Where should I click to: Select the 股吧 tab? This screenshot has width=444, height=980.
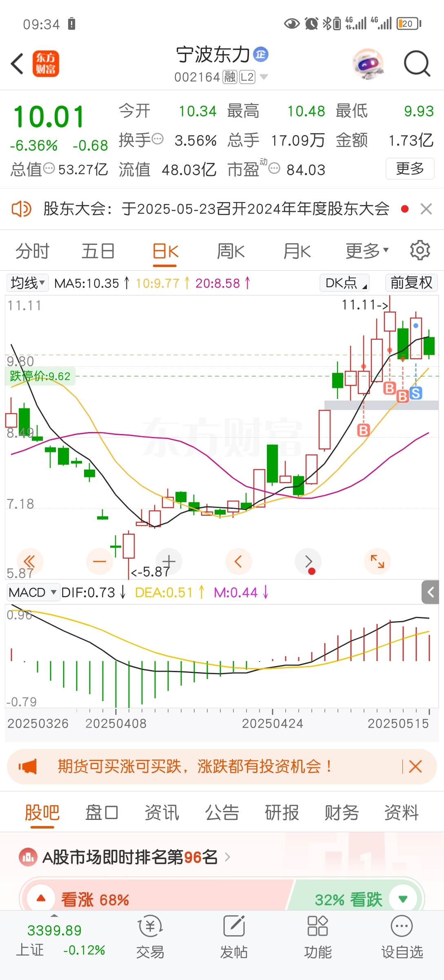coord(42,813)
